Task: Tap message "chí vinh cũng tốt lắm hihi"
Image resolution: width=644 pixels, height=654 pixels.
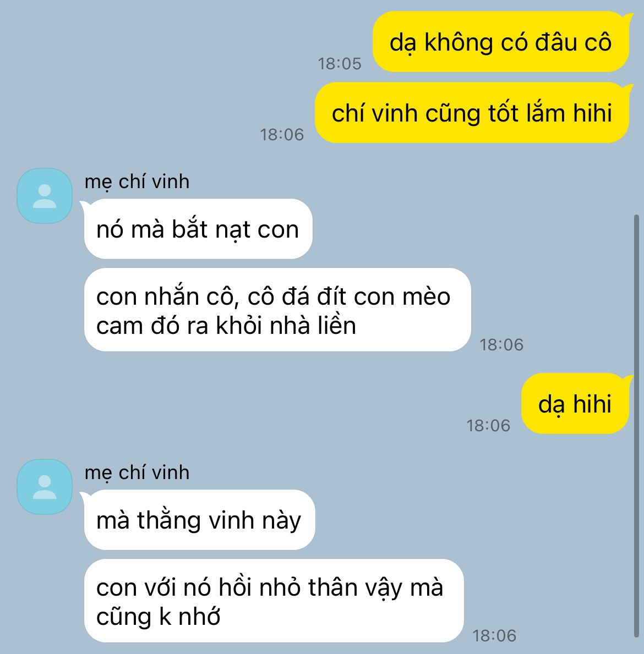Action: (472, 113)
